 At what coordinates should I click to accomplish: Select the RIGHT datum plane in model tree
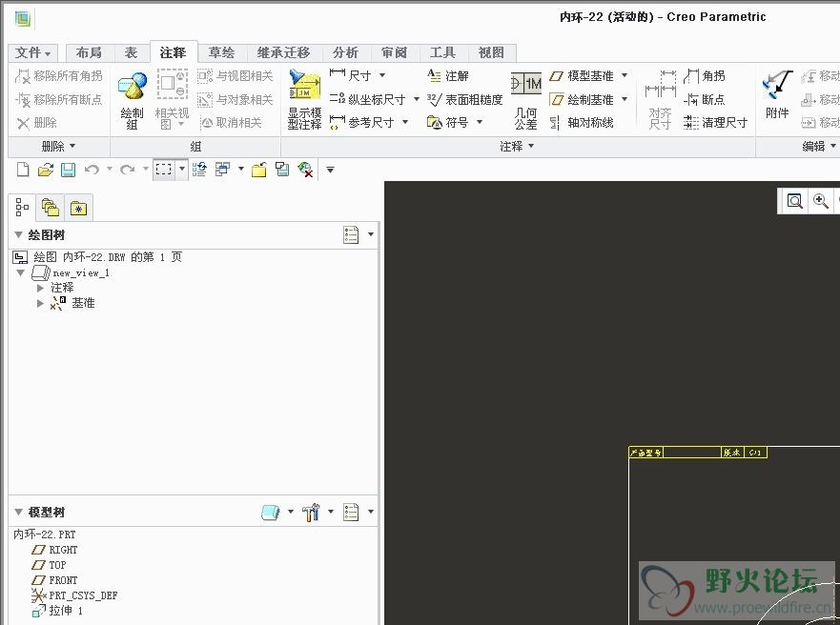point(54,550)
